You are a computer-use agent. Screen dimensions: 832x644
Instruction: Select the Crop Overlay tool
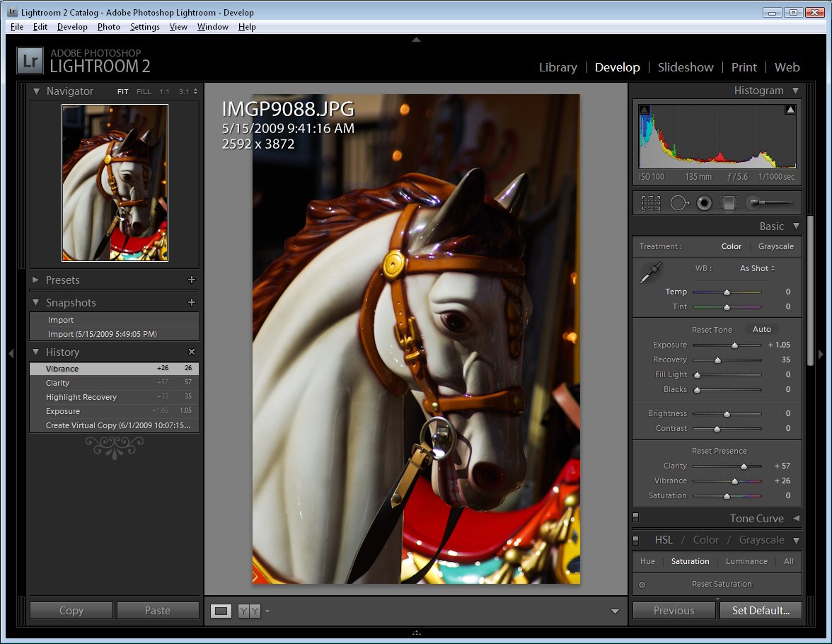(x=651, y=203)
